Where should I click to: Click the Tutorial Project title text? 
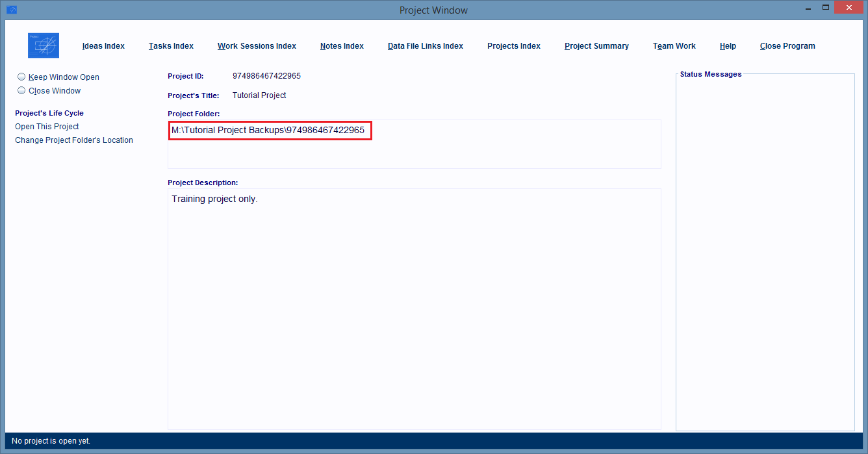(x=259, y=95)
